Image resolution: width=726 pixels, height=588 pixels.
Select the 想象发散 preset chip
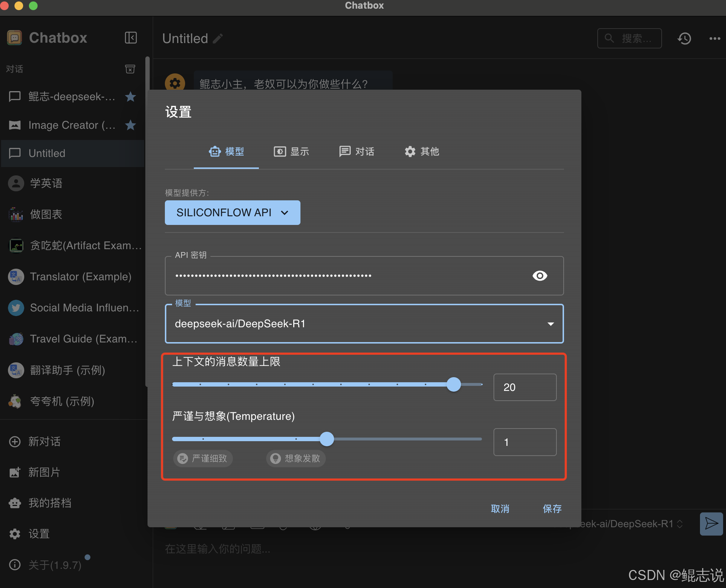[296, 459]
